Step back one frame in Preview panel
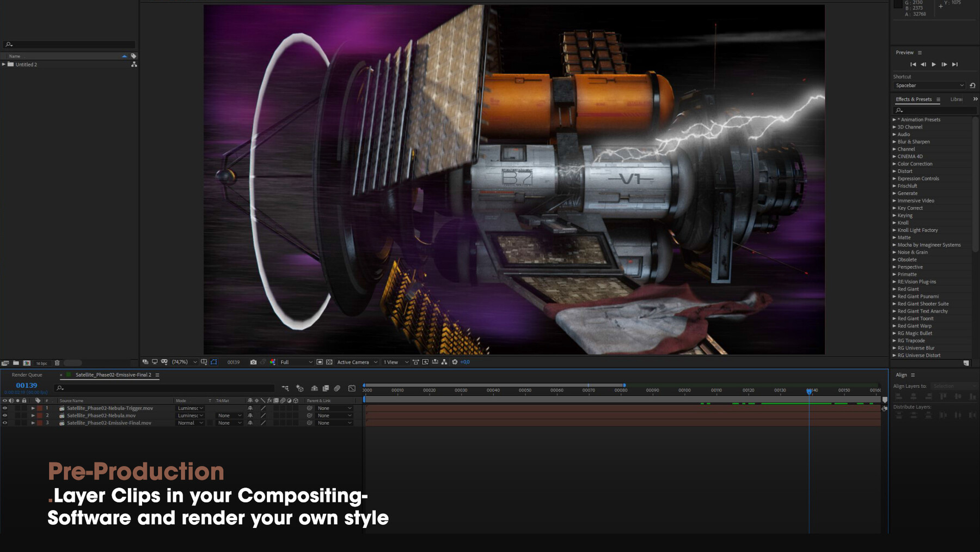Image resolution: width=980 pixels, height=552 pixels. click(x=923, y=64)
